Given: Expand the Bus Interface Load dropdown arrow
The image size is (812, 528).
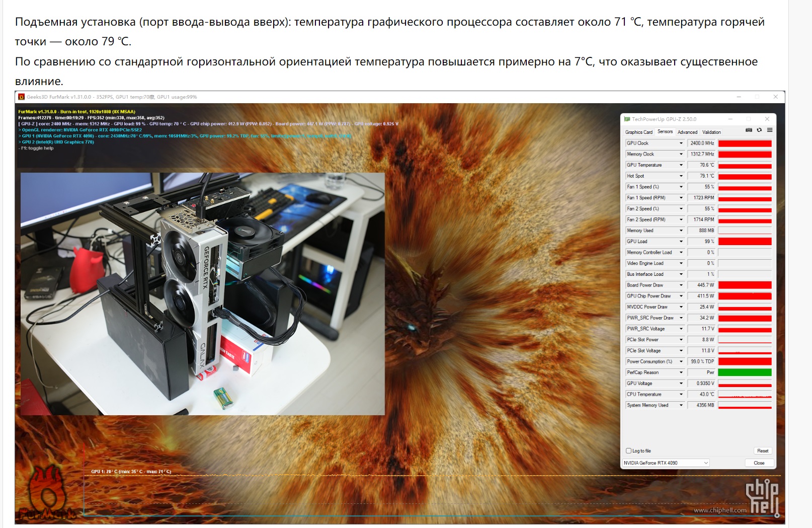Looking at the screenshot, I should (681, 274).
